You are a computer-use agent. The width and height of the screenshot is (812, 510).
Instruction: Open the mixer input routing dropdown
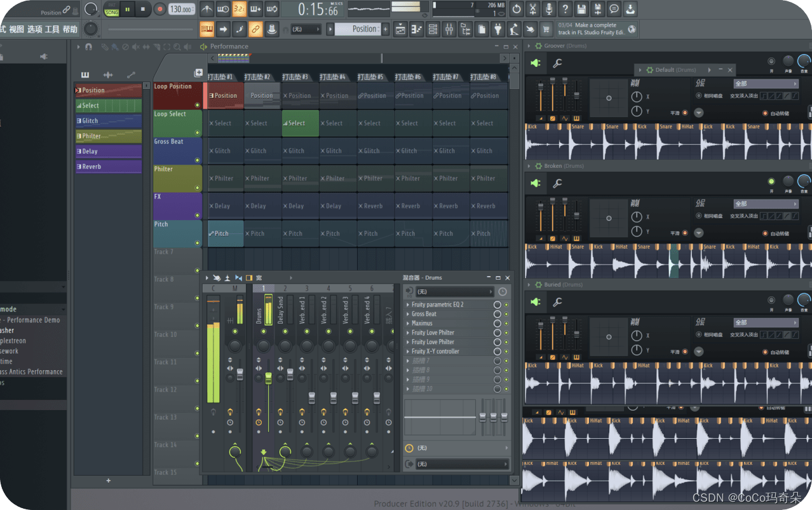(x=454, y=292)
